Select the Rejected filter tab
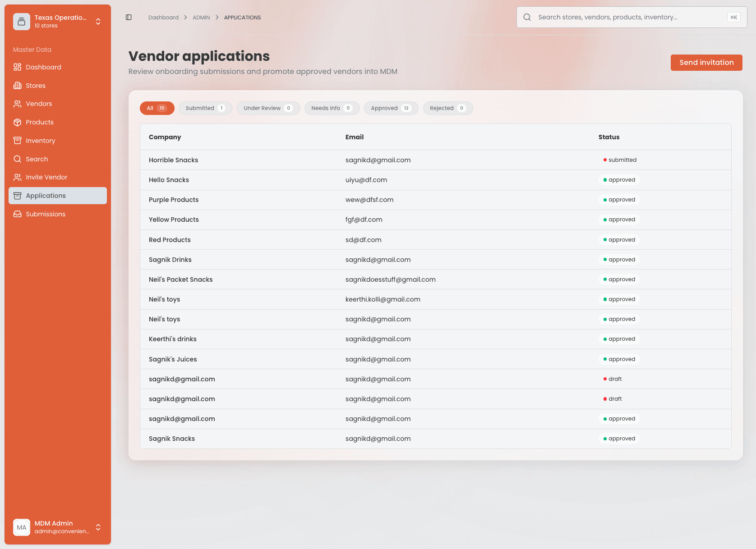 click(x=448, y=108)
